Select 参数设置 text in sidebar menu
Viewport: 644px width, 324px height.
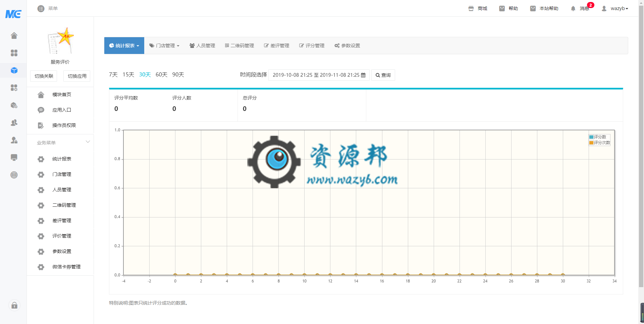coord(62,251)
